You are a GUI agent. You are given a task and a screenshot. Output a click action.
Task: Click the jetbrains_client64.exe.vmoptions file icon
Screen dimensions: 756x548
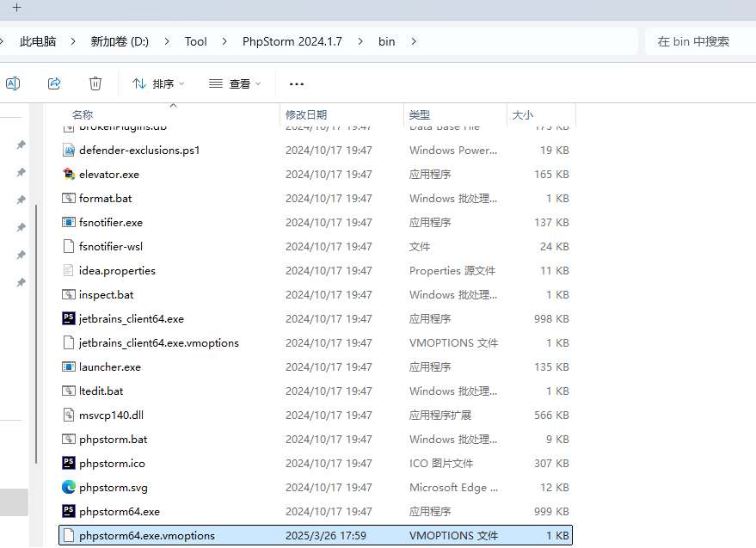click(69, 343)
